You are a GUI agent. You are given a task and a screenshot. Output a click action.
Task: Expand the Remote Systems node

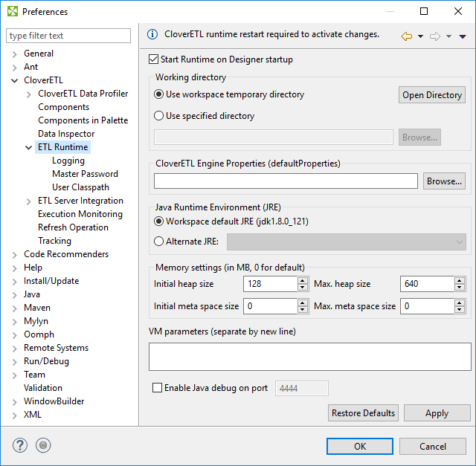(14, 349)
